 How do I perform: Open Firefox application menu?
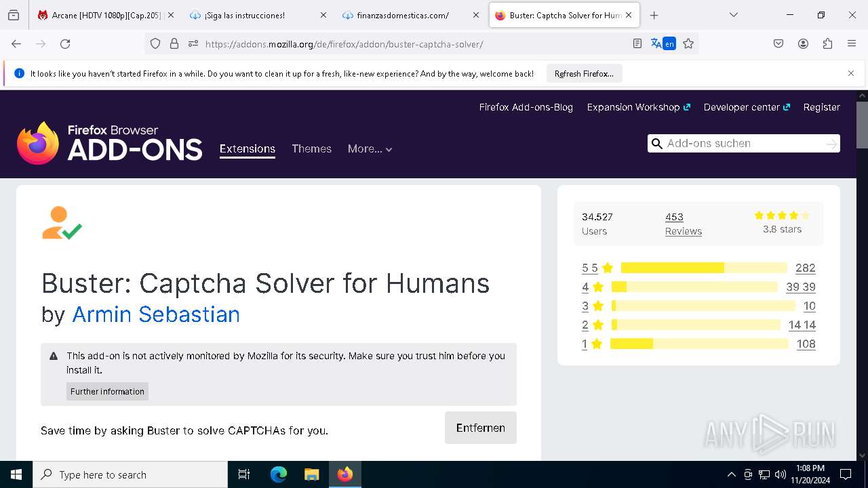(852, 44)
